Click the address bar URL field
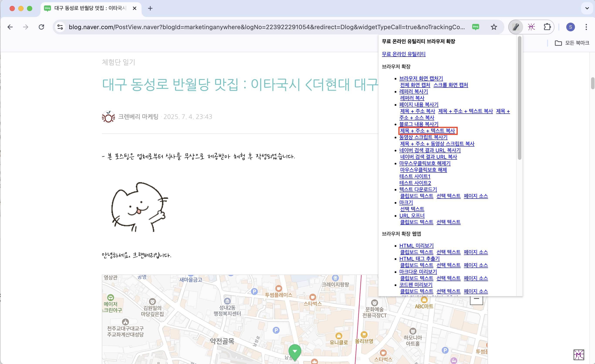This screenshot has width=595, height=364. click(267, 27)
